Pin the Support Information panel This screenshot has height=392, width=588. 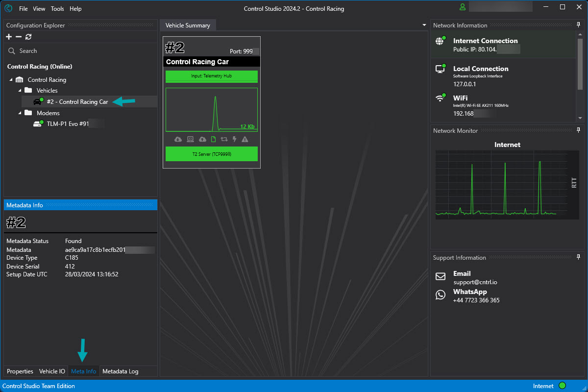coord(579,257)
